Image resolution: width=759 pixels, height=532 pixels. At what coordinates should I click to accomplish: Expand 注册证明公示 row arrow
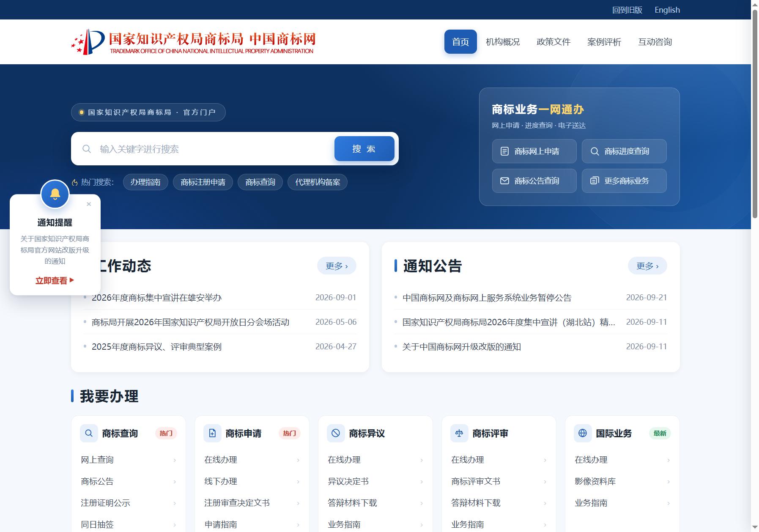click(175, 503)
